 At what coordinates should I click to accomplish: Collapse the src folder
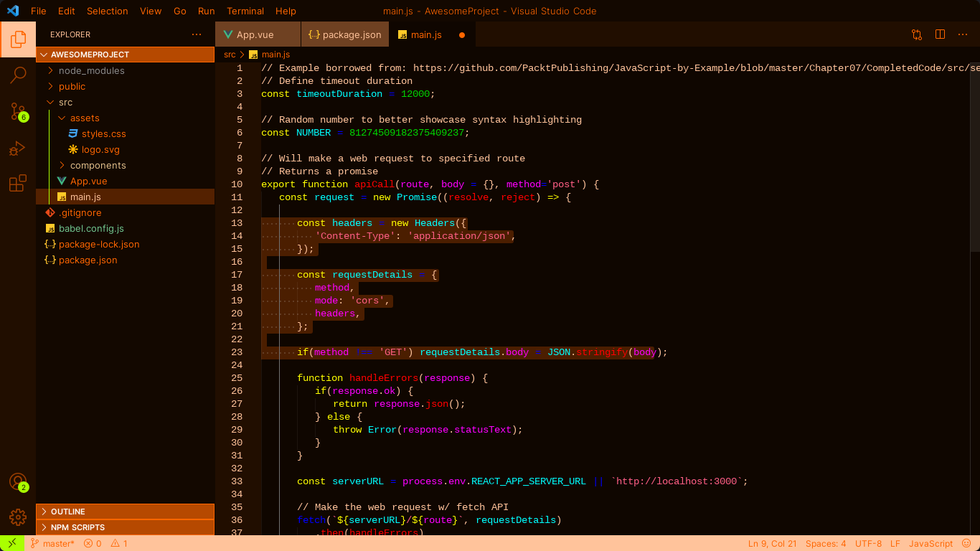point(125,102)
